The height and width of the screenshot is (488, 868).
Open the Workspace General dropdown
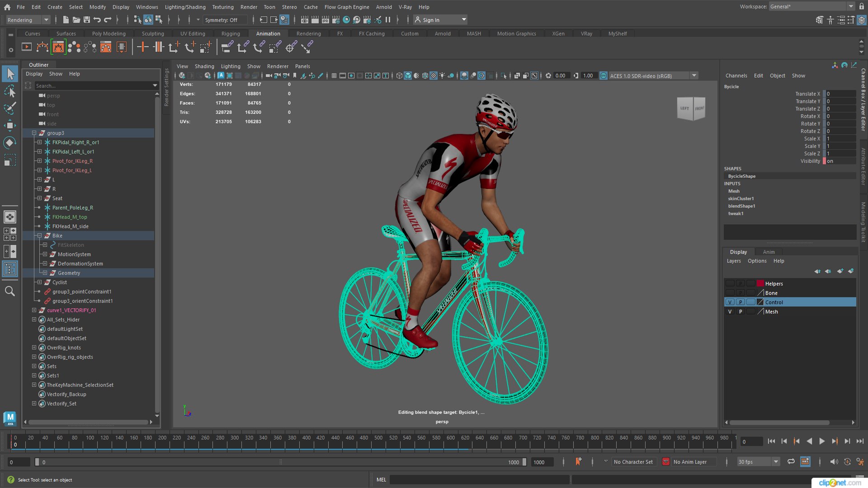(x=812, y=6)
